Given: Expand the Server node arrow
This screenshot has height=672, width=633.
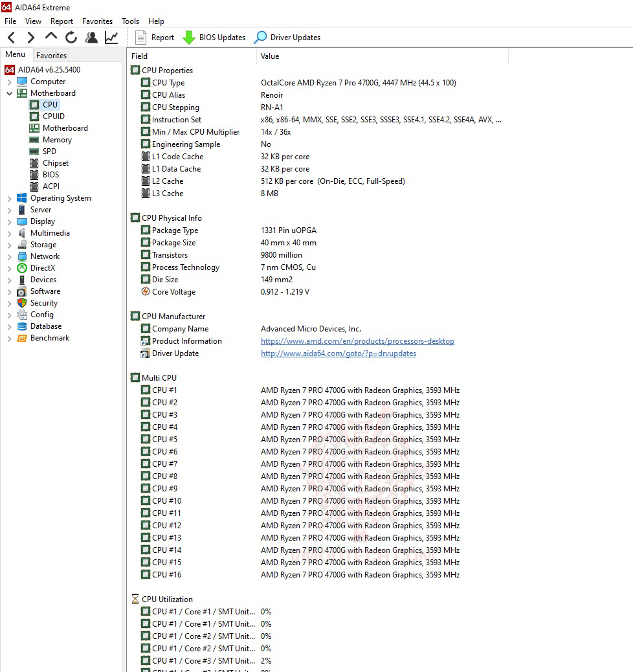Looking at the screenshot, I should click(10, 210).
